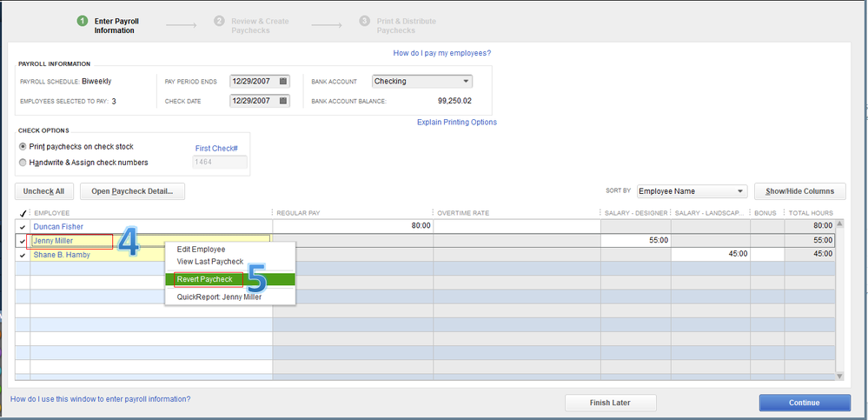868x420 pixels.
Task: Open the Sort By Employee Name dropdown
Action: (740, 191)
